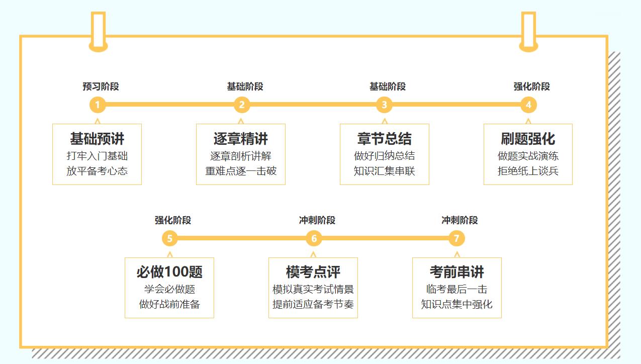Select the number 3 timeline node
The height and width of the screenshot is (364, 641).
click(x=384, y=105)
